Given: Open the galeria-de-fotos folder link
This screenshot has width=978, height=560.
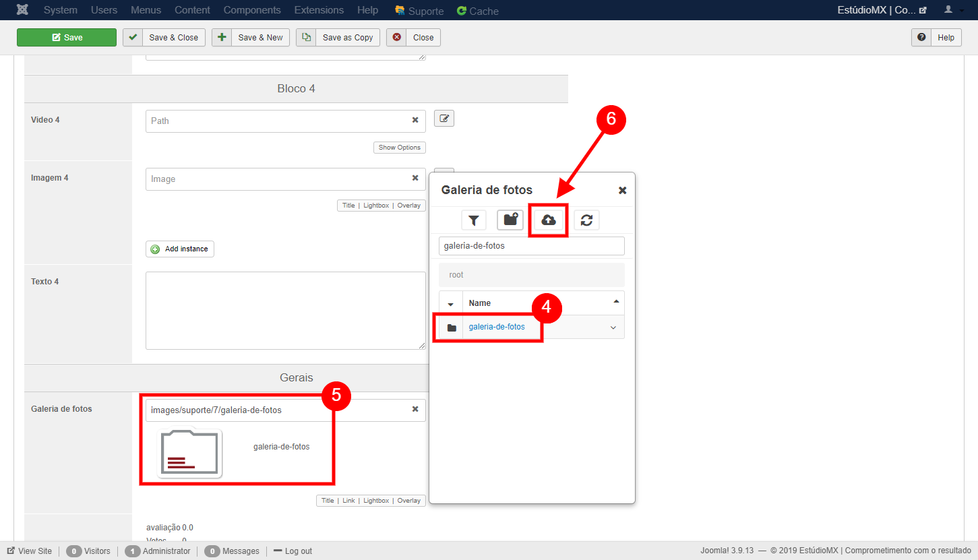Looking at the screenshot, I should (496, 327).
